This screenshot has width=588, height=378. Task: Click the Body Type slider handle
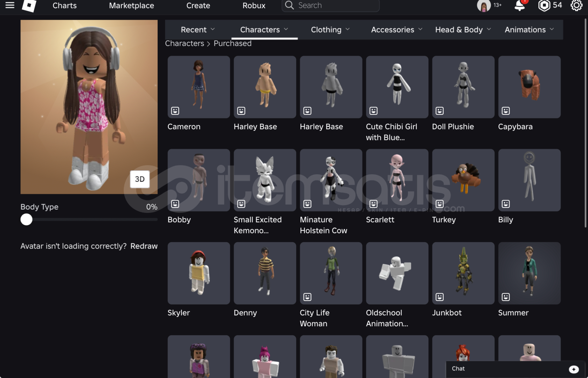pyautogui.click(x=26, y=219)
